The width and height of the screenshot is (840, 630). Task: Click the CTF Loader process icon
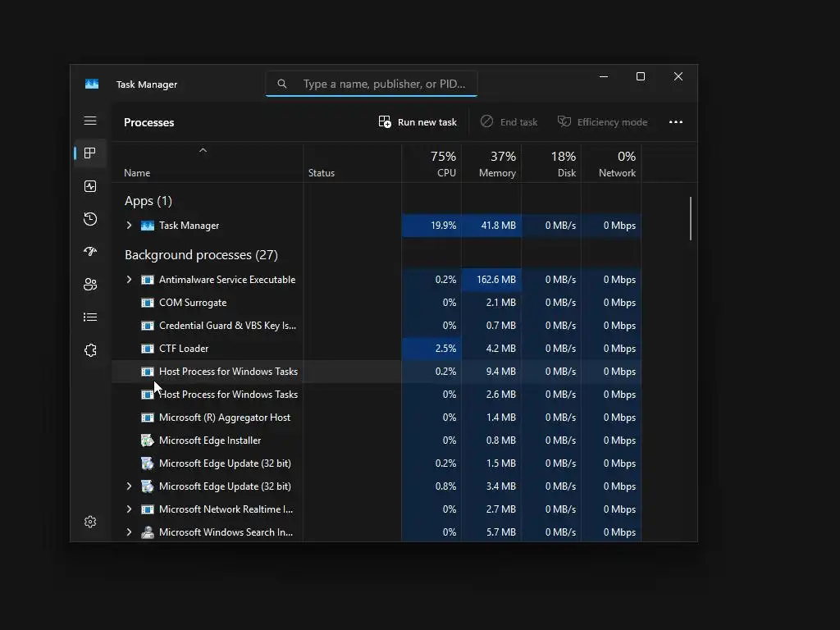click(148, 349)
